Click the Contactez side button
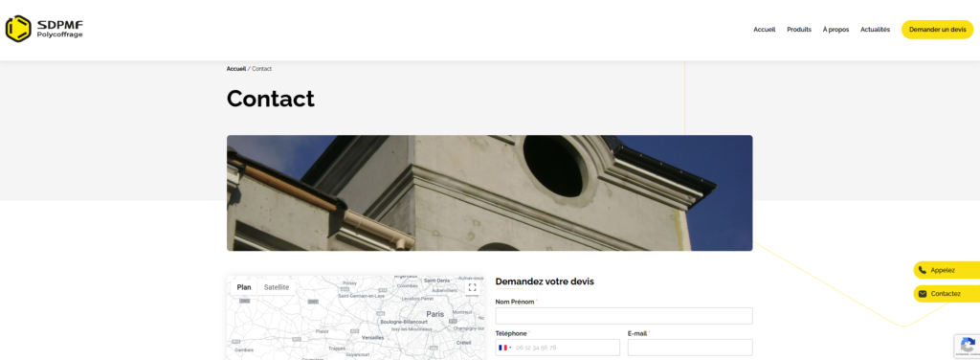 (x=947, y=294)
